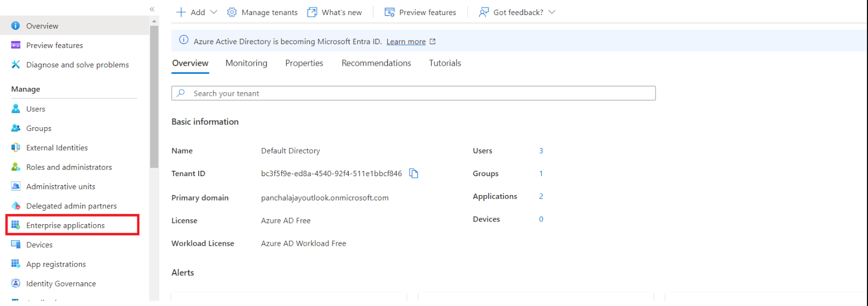Copy the Tenant ID to clipboard
Image resolution: width=868 pixels, height=306 pixels.
(x=413, y=173)
